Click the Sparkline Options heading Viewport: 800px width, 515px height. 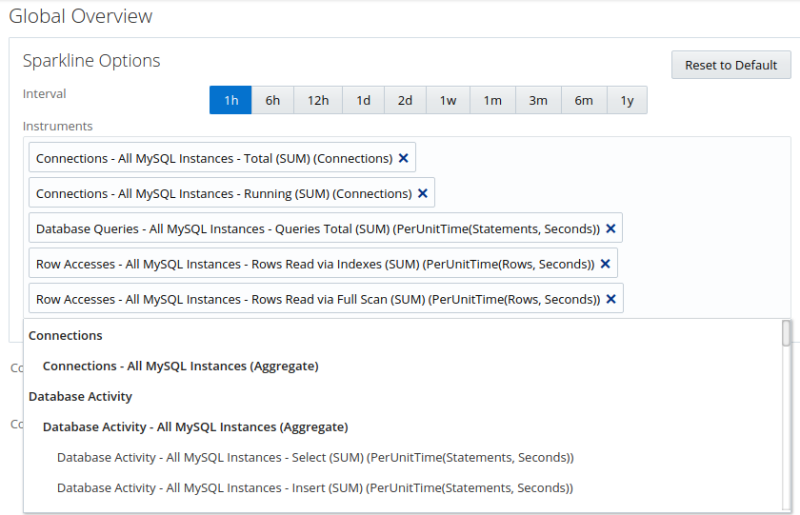click(91, 61)
